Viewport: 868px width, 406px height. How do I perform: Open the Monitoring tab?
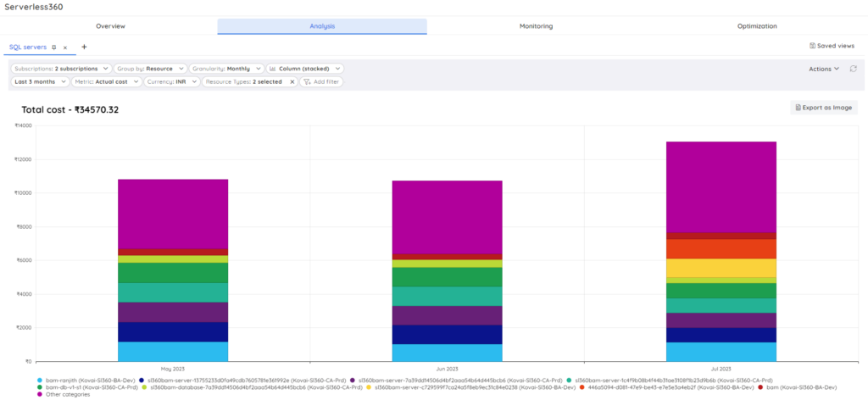pyautogui.click(x=536, y=26)
